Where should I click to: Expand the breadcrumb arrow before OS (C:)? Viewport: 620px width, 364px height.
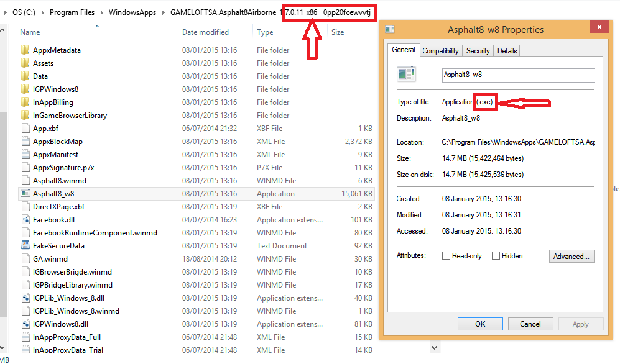pos(5,12)
